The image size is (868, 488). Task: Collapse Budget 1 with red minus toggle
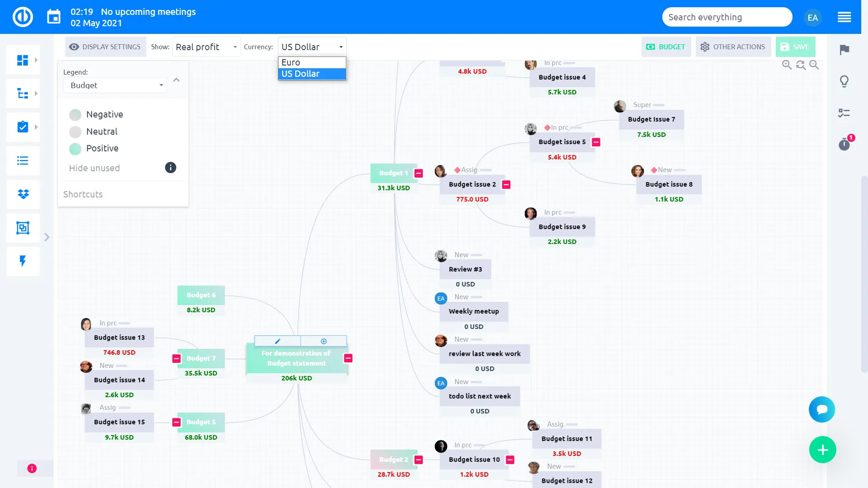point(419,173)
